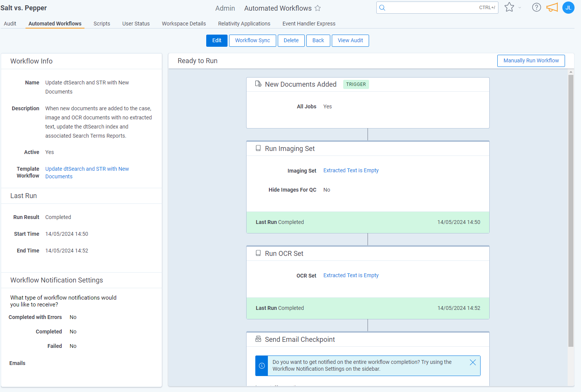Open the help question mark icon
Image resolution: width=581 pixels, height=392 pixels.
[x=536, y=7]
